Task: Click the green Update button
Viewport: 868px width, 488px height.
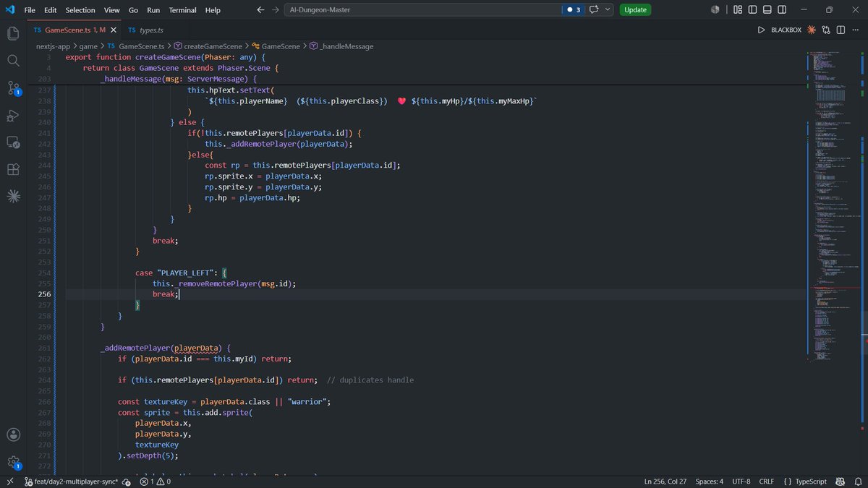Action: [x=635, y=10]
